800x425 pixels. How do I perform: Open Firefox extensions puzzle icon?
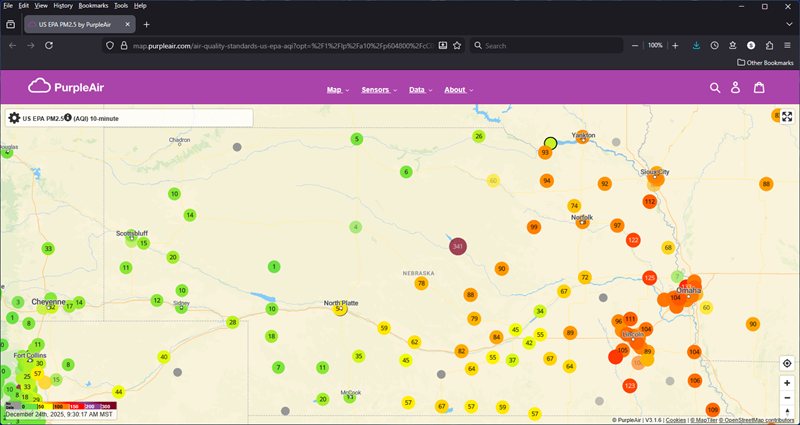coord(769,45)
